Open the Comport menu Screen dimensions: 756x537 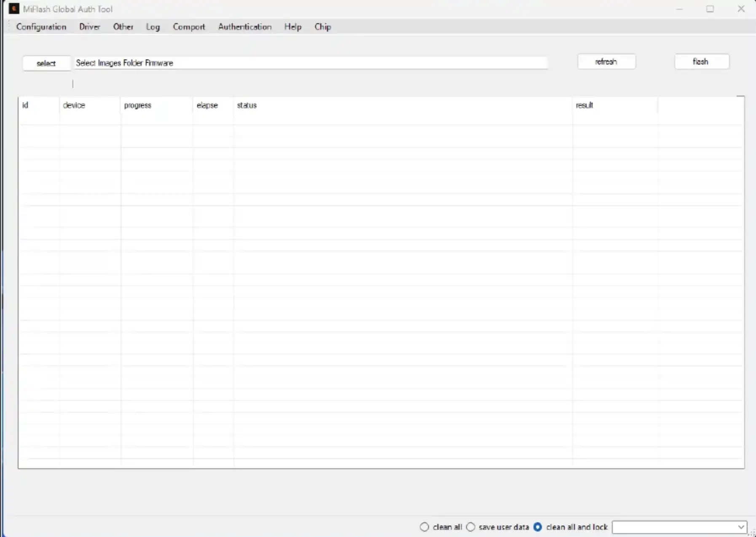(188, 27)
